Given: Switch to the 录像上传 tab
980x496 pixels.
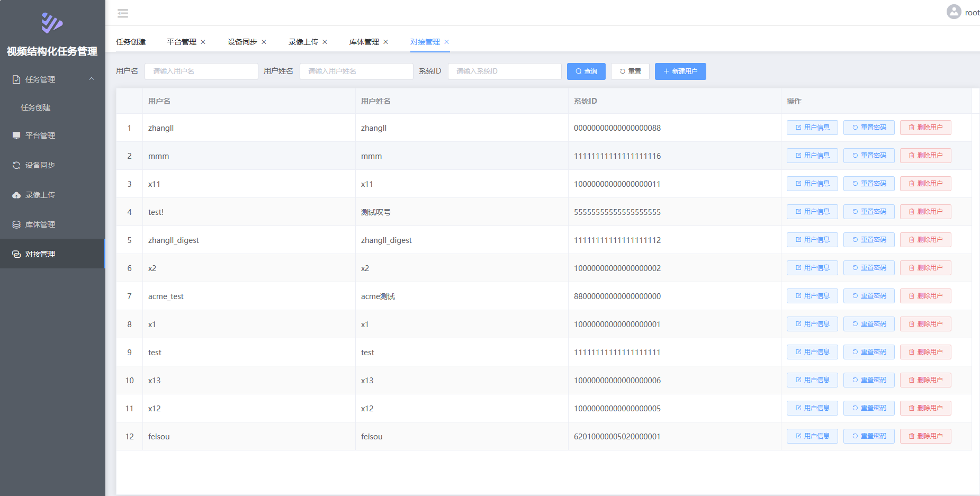Looking at the screenshot, I should point(303,42).
